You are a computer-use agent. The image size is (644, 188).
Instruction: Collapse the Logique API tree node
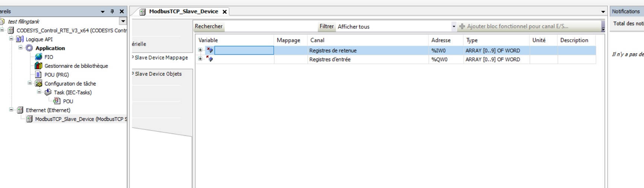click(11, 39)
